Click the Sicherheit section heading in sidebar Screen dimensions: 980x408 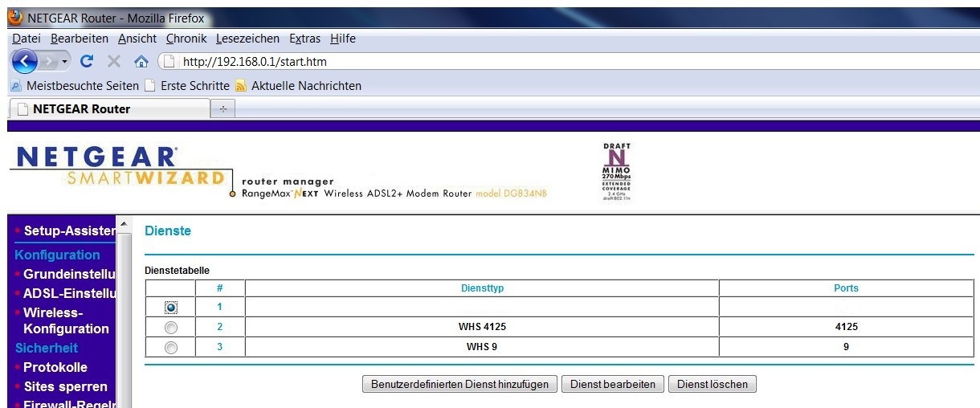47,348
